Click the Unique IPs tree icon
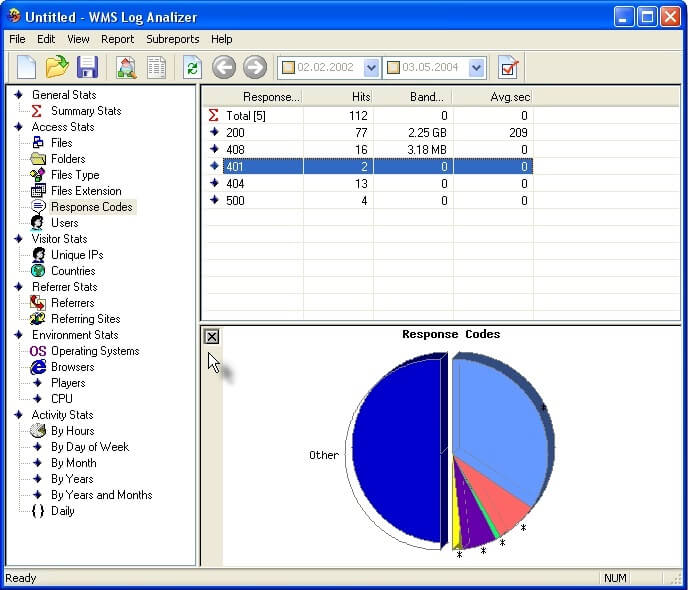The image size is (688, 590). point(39,255)
